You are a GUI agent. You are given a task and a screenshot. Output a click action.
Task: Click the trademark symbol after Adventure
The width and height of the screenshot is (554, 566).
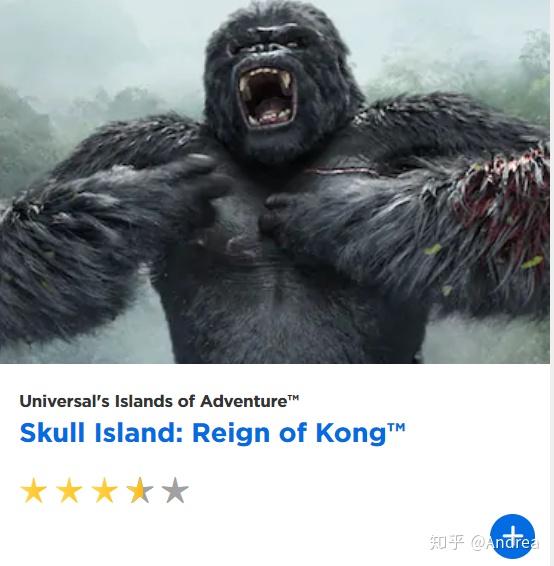click(293, 398)
